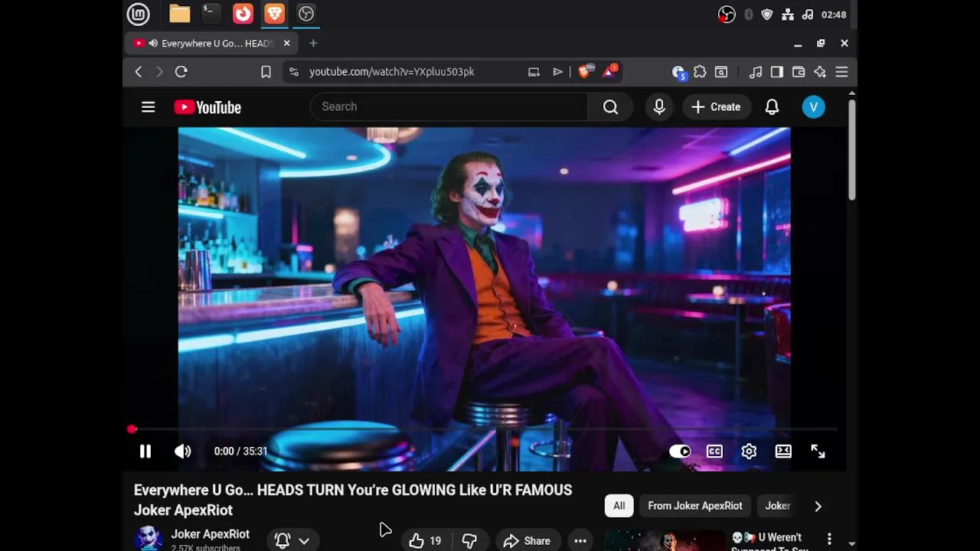Screen dimensions: 980x551
Task: Open the clock in the system tray
Action: (x=833, y=15)
